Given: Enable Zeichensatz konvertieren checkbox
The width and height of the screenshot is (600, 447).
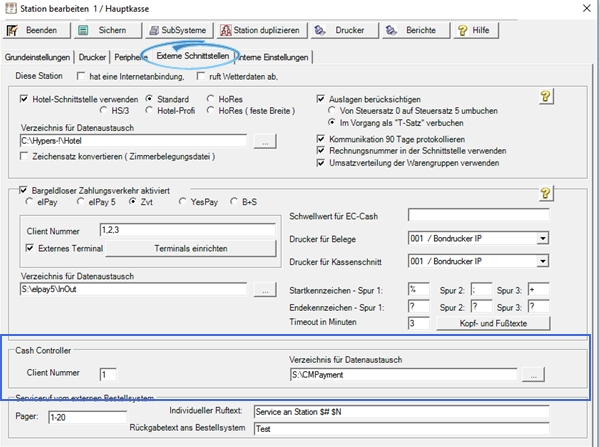Looking at the screenshot, I should pos(24,156).
